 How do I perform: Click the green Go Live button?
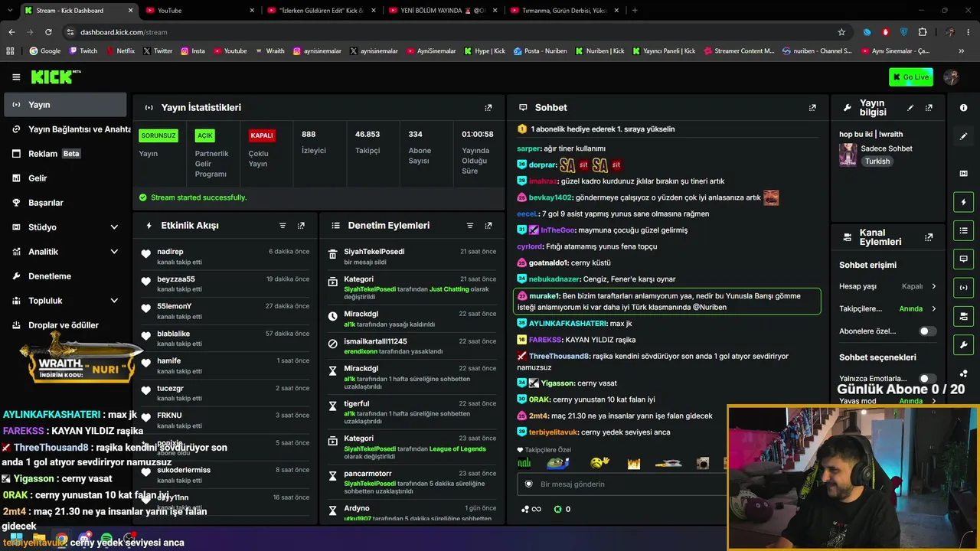pyautogui.click(x=910, y=77)
